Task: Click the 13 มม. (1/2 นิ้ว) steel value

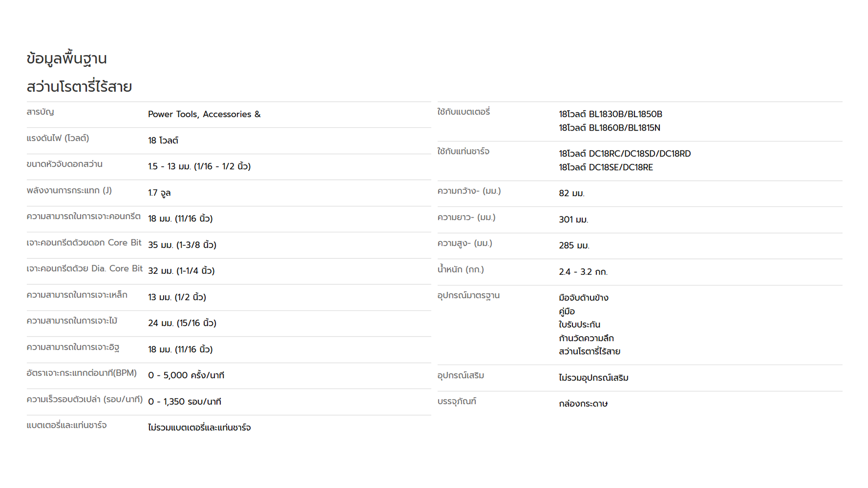Action: coord(177,297)
